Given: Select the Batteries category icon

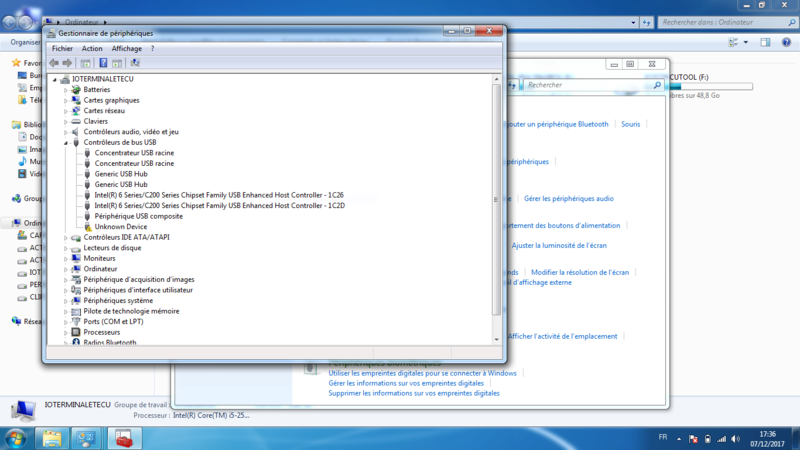Looking at the screenshot, I should pyautogui.click(x=76, y=89).
